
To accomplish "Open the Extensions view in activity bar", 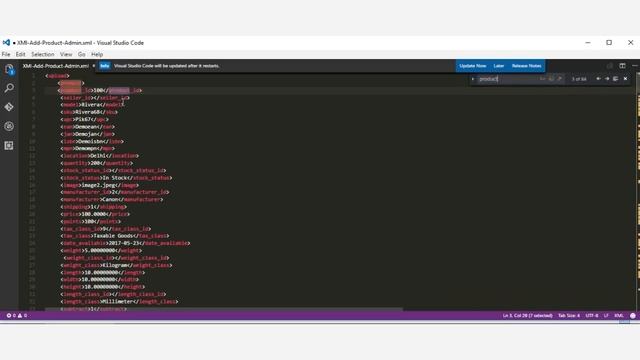I will (x=9, y=145).
